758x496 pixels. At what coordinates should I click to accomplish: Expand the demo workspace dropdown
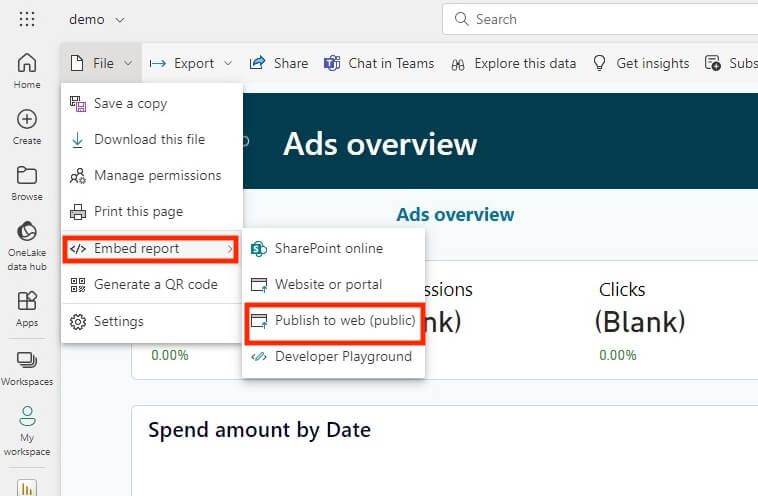97,19
